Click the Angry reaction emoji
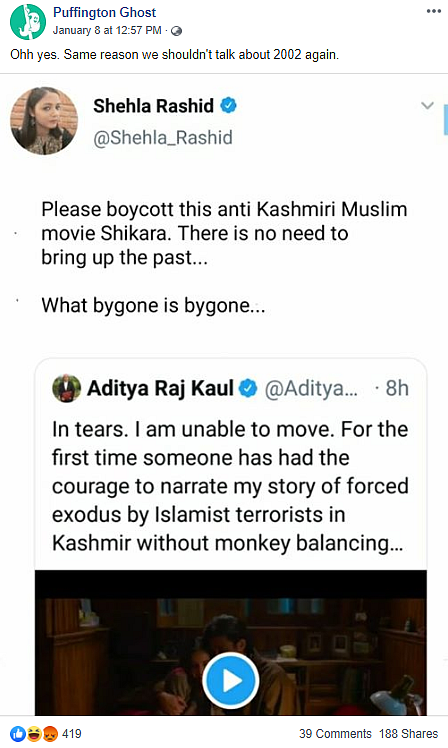448x748 pixels. click(50, 734)
